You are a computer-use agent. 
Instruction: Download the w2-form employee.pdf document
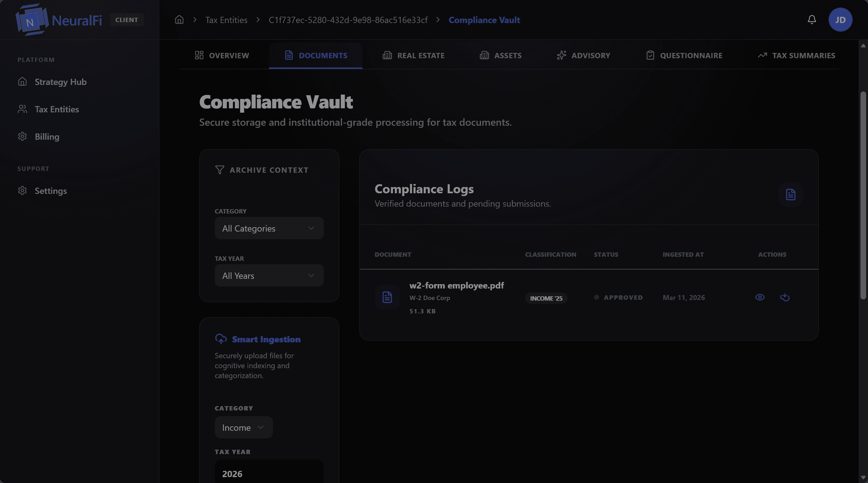tap(785, 297)
